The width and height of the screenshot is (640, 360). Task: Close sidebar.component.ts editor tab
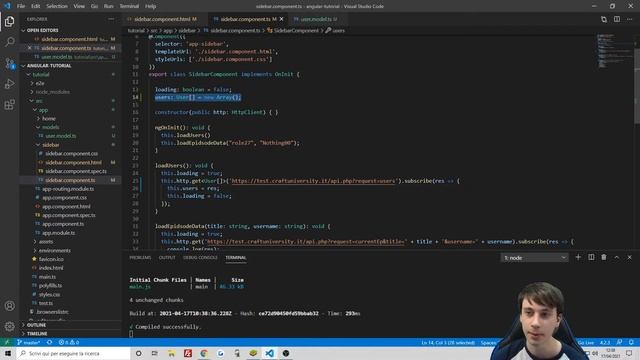(282, 19)
